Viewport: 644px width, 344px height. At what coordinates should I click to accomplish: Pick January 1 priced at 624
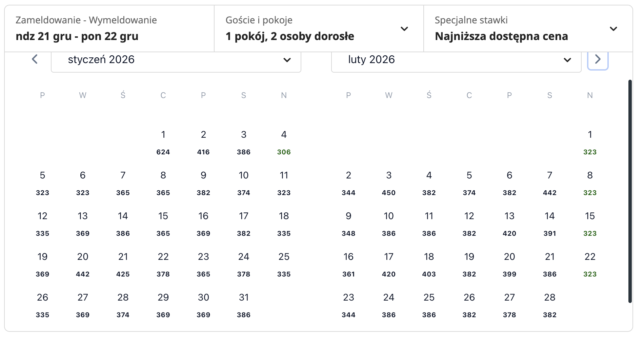click(163, 142)
